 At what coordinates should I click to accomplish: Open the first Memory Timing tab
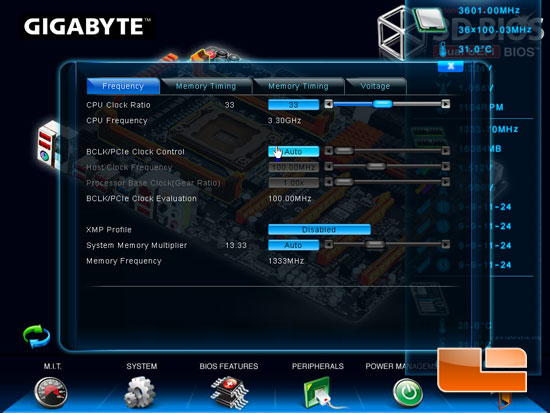click(x=206, y=86)
